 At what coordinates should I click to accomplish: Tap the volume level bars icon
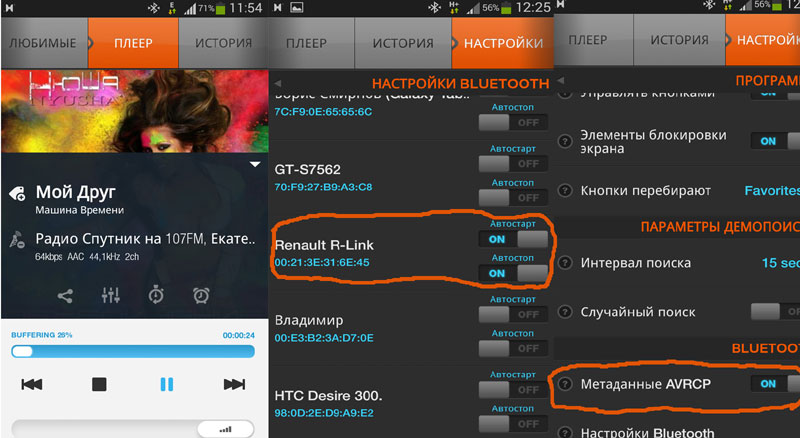[226, 429]
